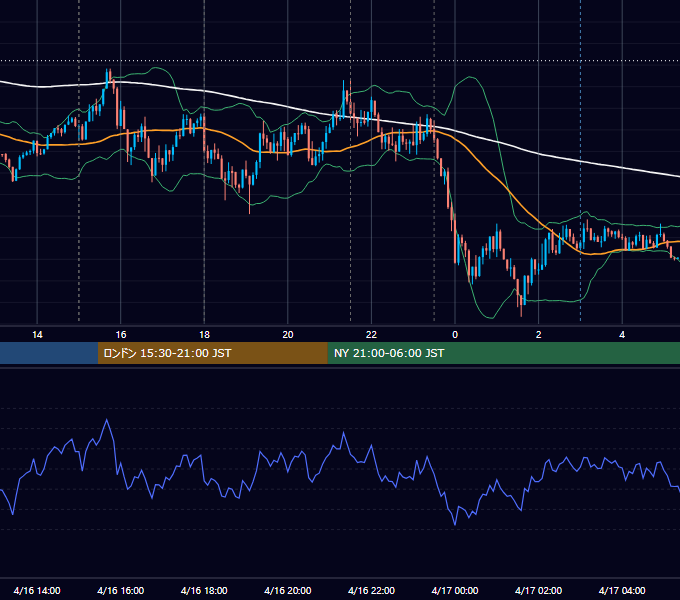Click the 4/17 02:00 time label
This screenshot has width=680, height=600.
pos(539,590)
